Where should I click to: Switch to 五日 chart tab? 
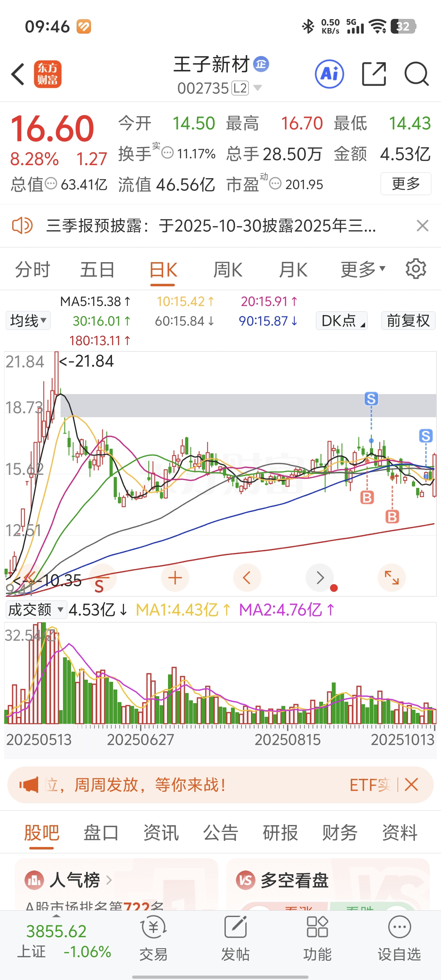(97, 270)
